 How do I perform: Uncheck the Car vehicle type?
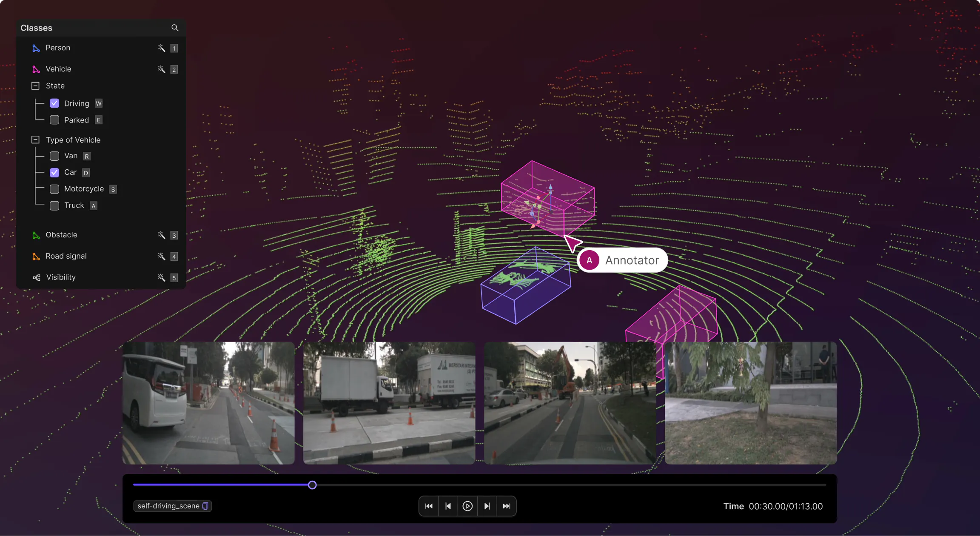pos(54,173)
